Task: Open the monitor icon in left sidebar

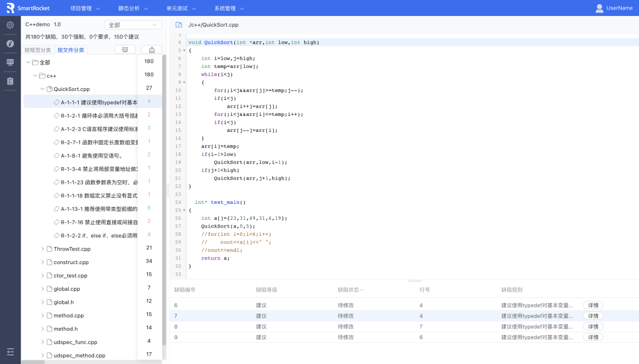Action: coord(10,62)
